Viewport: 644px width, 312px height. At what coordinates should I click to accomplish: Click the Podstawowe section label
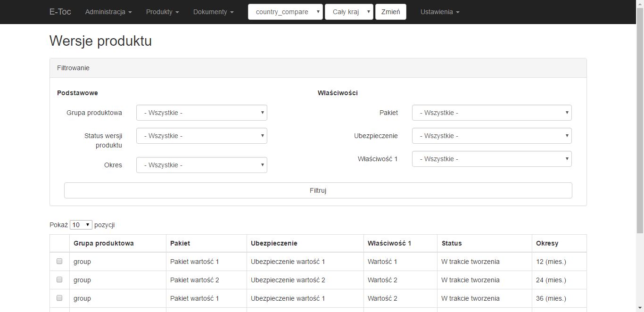click(77, 93)
